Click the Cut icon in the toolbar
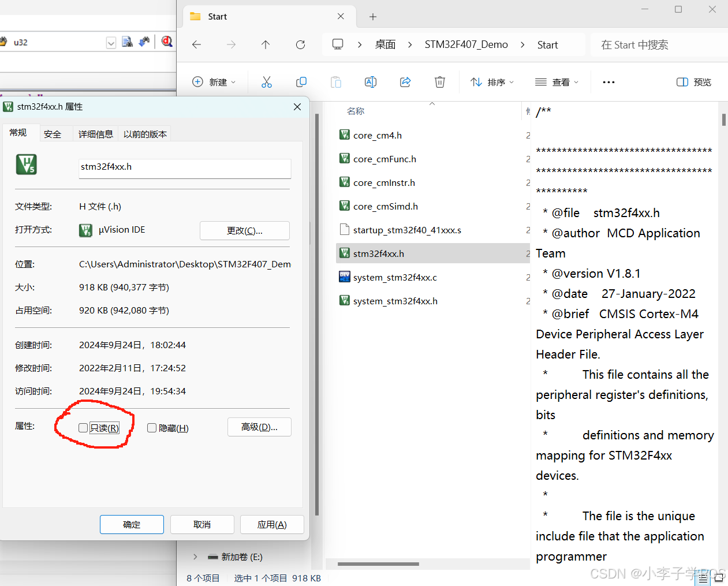Viewport: 728px width, 586px height. (266, 81)
